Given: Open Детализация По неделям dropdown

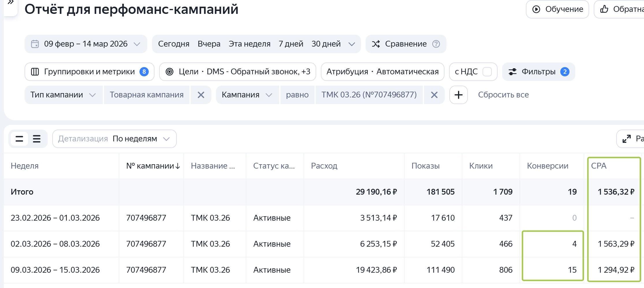Looking at the screenshot, I should [114, 139].
